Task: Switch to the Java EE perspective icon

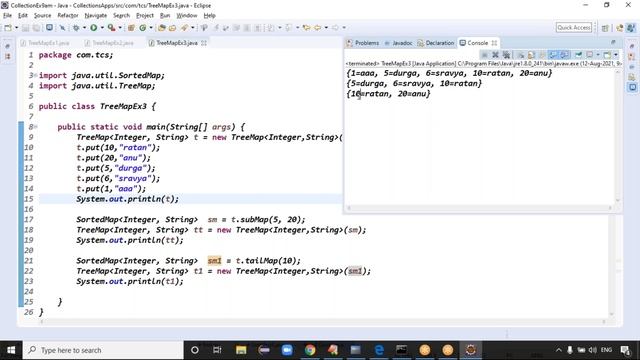Action: (620, 28)
